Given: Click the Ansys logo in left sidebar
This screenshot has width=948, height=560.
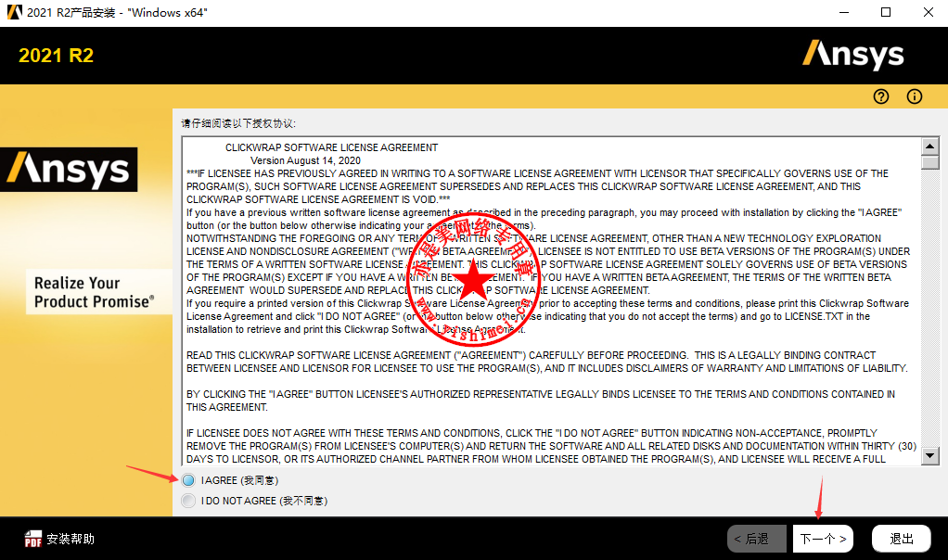Looking at the screenshot, I should [x=69, y=169].
